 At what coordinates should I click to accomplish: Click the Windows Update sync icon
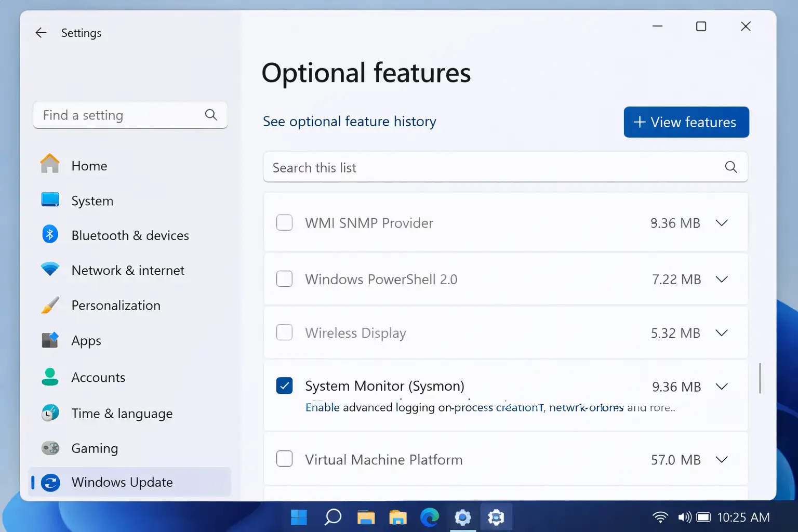coord(49,482)
